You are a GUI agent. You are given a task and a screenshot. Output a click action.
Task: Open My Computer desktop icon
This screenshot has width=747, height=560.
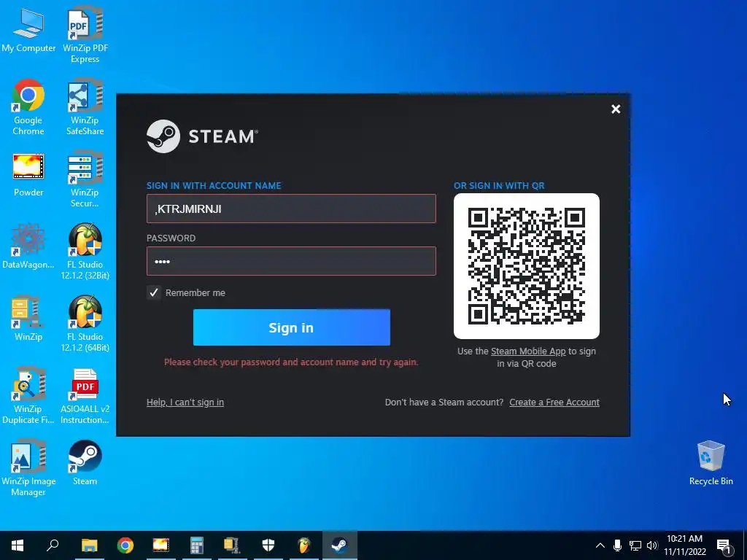click(28, 29)
